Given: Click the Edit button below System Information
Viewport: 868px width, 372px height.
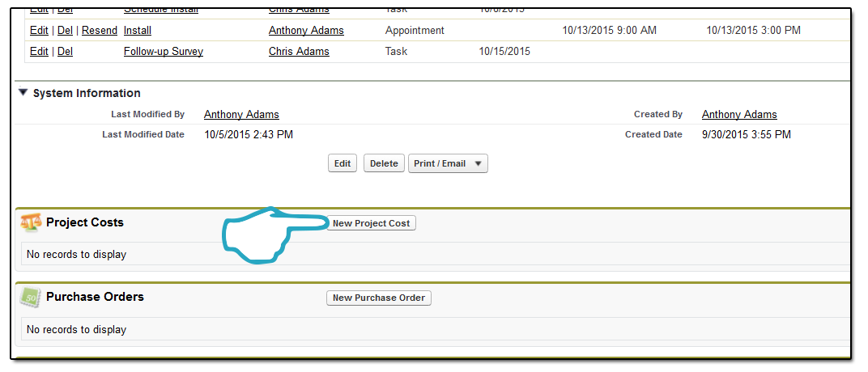Looking at the screenshot, I should click(x=343, y=163).
